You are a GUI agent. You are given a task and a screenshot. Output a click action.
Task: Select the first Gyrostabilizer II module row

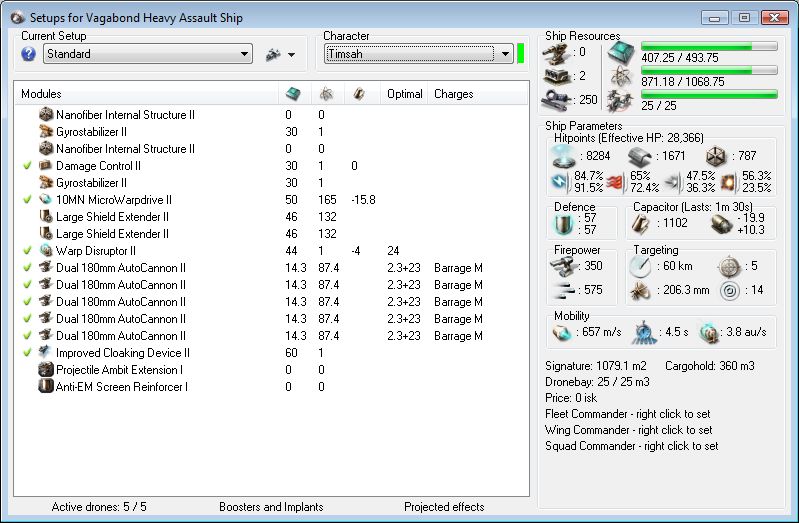point(271,132)
